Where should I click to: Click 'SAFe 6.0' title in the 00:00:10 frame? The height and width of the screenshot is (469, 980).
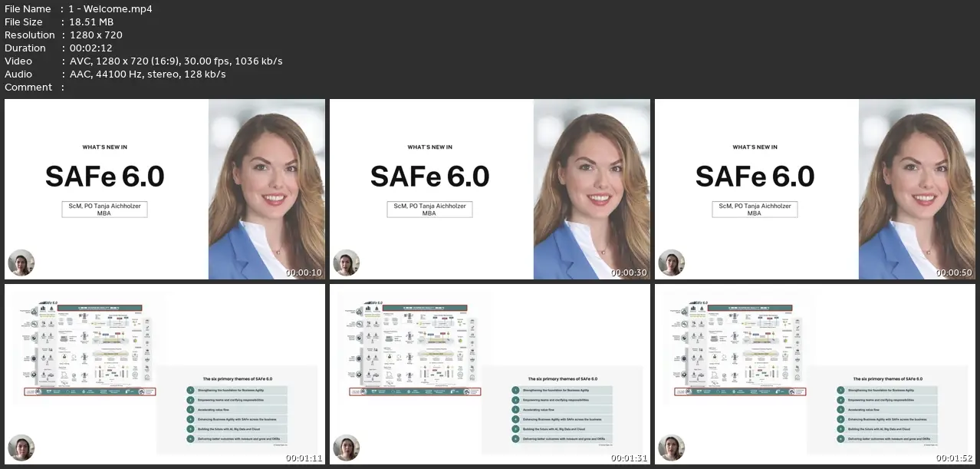105,177
